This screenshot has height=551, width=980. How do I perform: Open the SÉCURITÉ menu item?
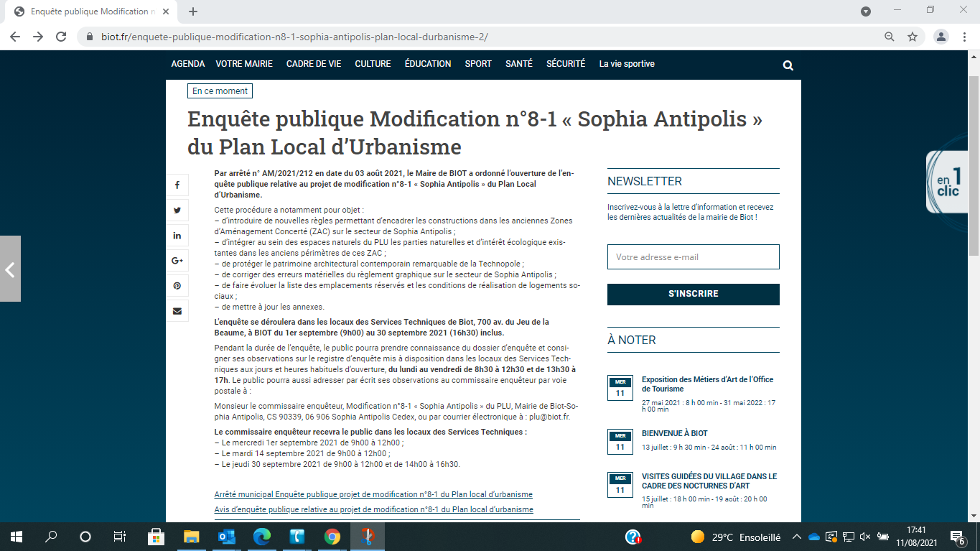point(566,64)
